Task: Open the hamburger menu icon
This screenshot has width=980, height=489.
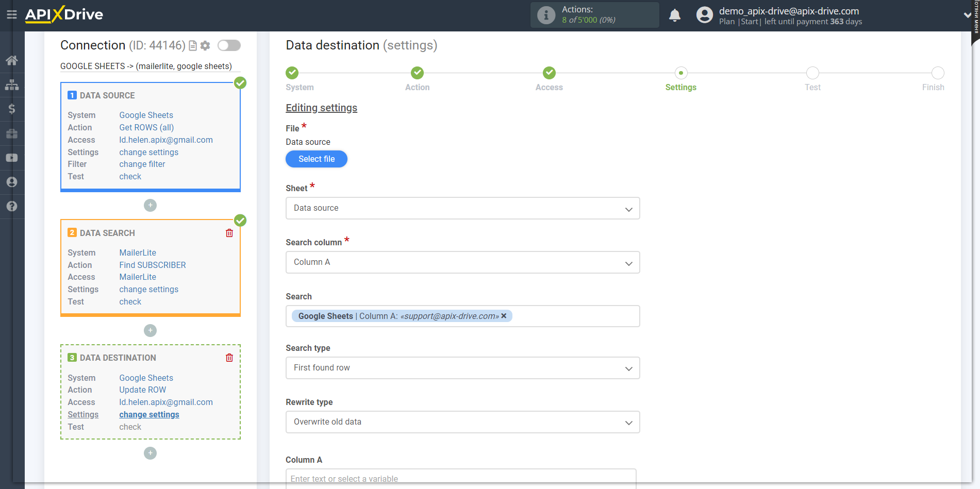Action: pyautogui.click(x=11, y=14)
